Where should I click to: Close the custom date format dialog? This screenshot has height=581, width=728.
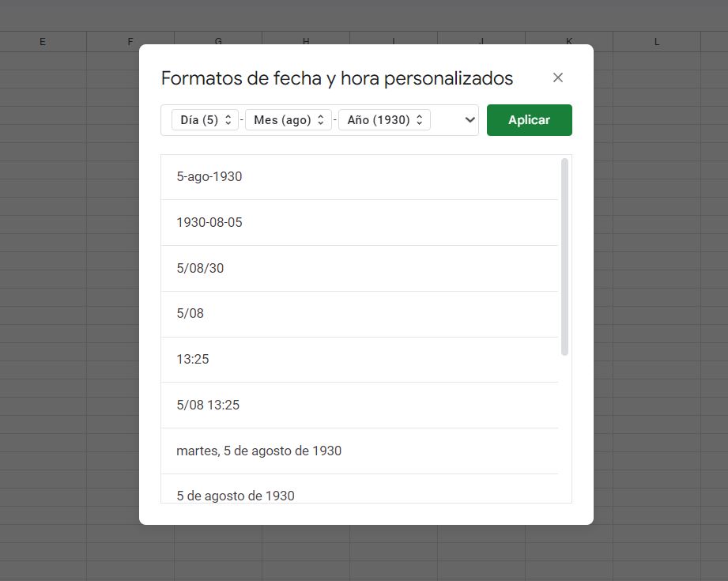pos(557,77)
